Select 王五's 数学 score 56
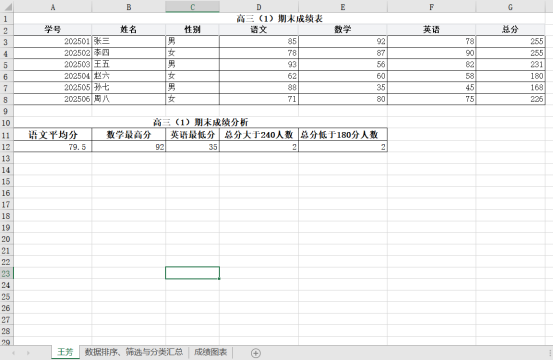 [343, 64]
